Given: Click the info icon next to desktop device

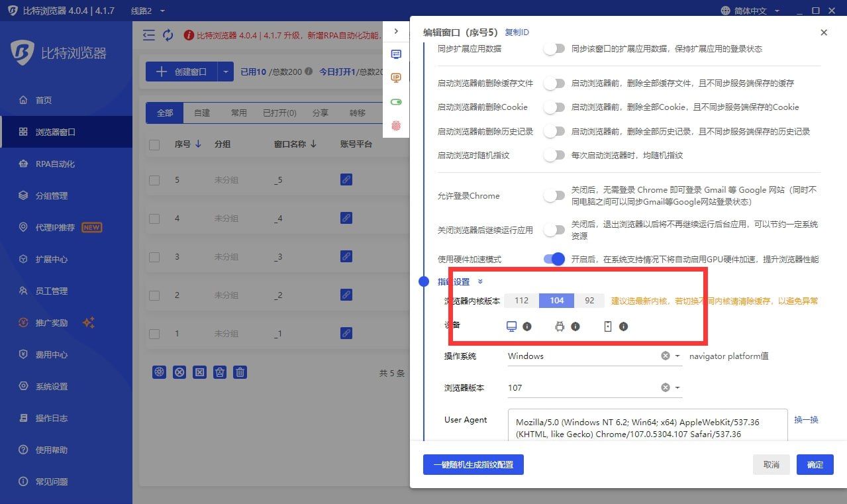Looking at the screenshot, I should (x=527, y=327).
